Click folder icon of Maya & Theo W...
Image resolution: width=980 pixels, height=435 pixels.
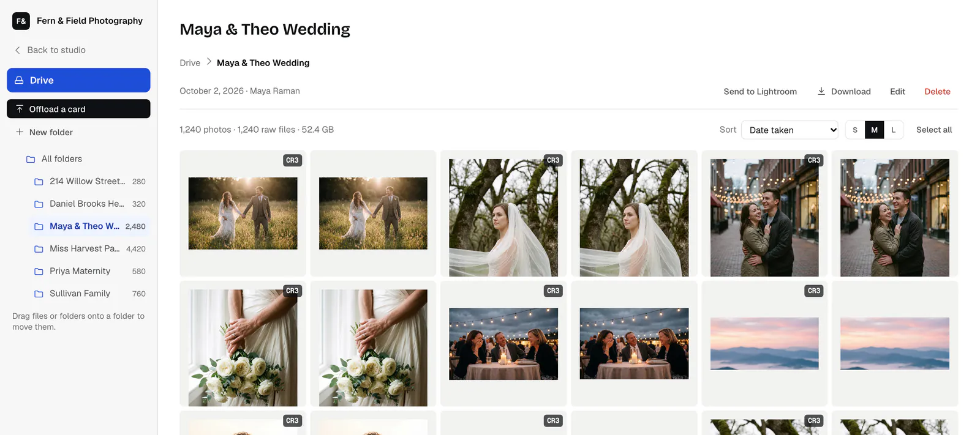pyautogui.click(x=39, y=226)
